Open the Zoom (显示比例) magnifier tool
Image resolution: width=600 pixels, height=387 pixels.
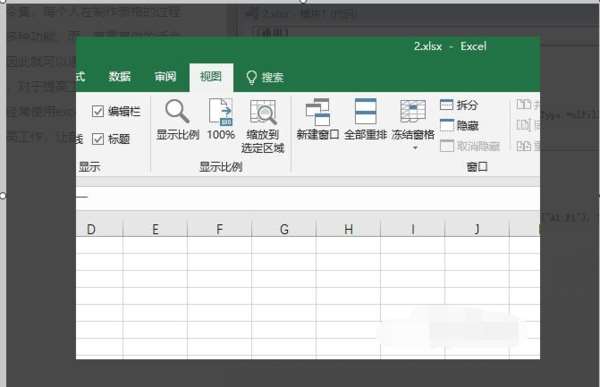[x=178, y=119]
